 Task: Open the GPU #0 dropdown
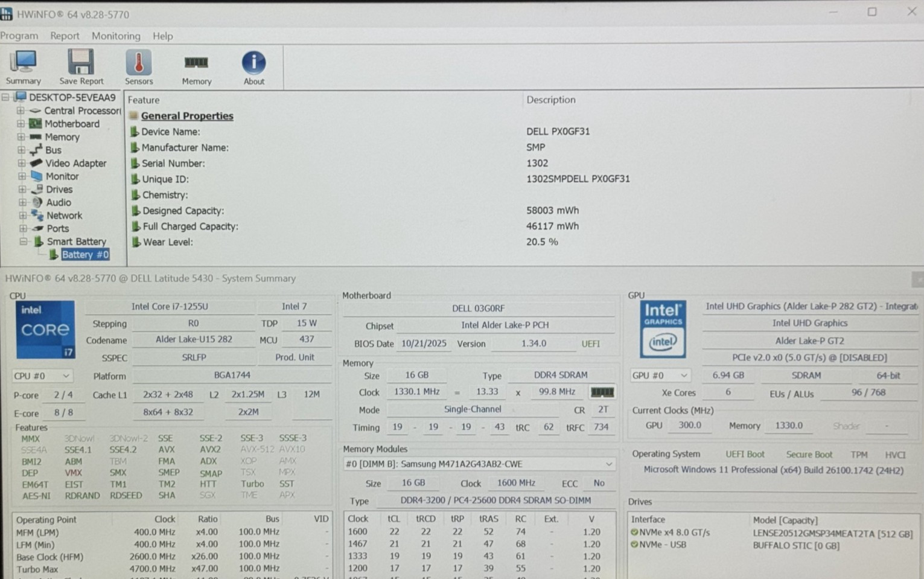point(660,375)
